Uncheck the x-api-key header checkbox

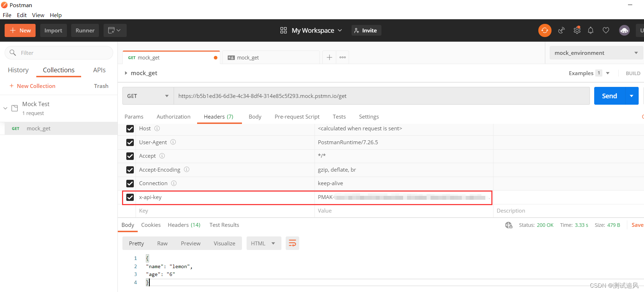coord(130,197)
